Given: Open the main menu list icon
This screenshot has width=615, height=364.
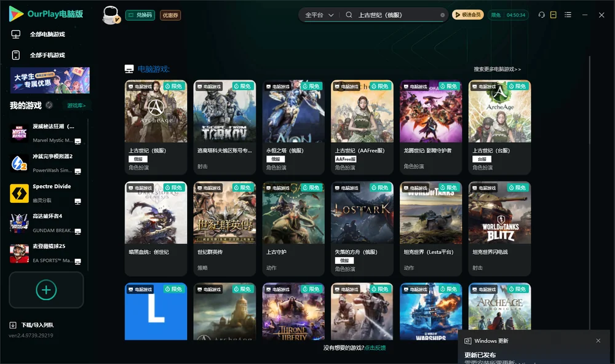Looking at the screenshot, I should click(568, 15).
